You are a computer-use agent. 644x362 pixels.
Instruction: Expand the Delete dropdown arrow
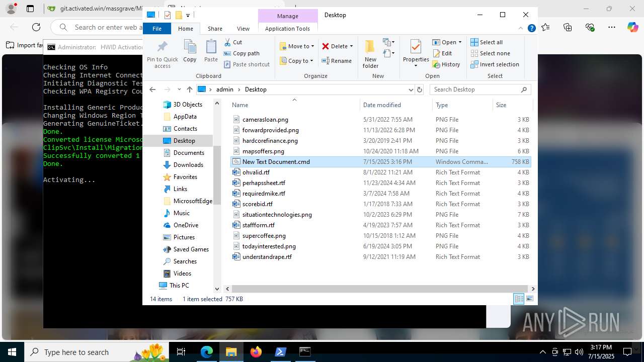351,46
